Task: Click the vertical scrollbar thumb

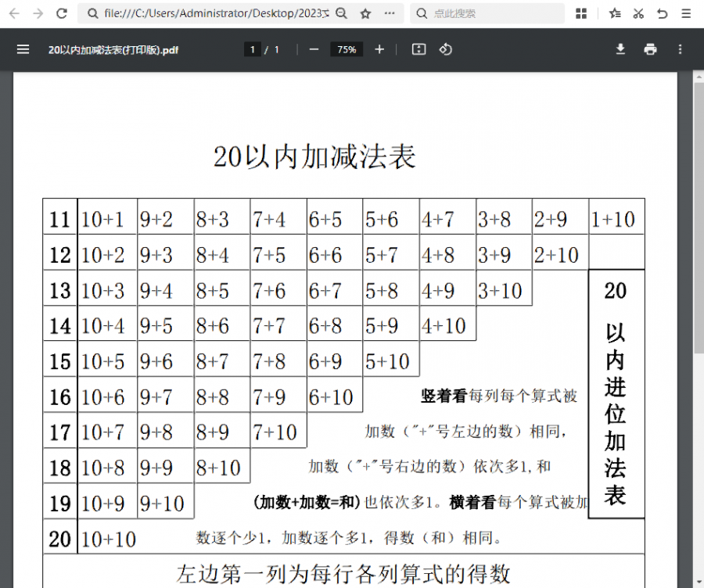Action: pyautogui.click(x=699, y=217)
